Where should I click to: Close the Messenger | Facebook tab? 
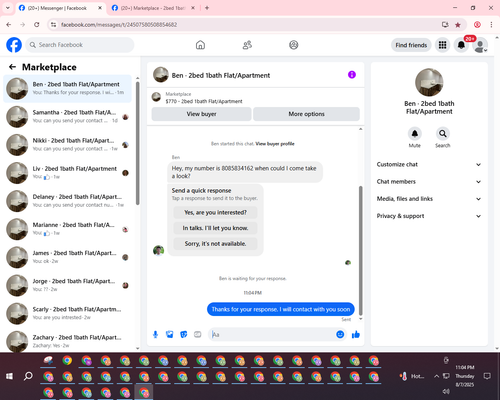pos(100,8)
